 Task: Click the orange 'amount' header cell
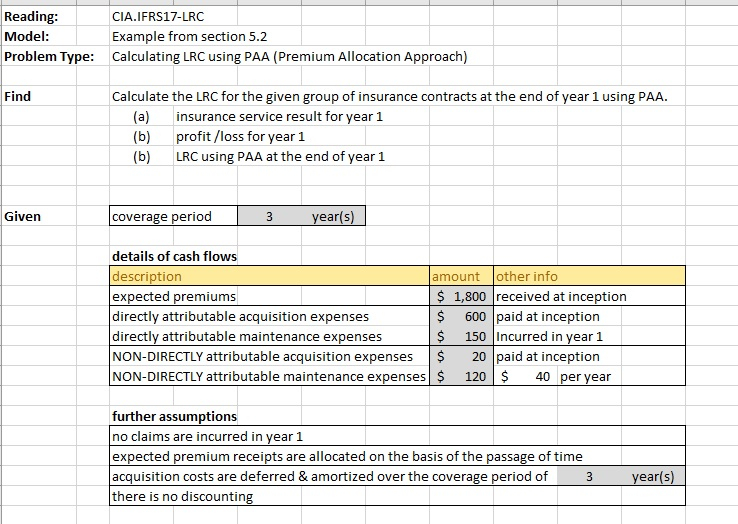[461, 276]
